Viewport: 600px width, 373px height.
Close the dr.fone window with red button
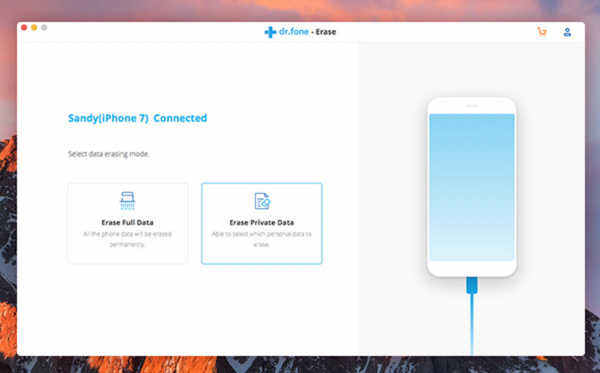[24, 28]
